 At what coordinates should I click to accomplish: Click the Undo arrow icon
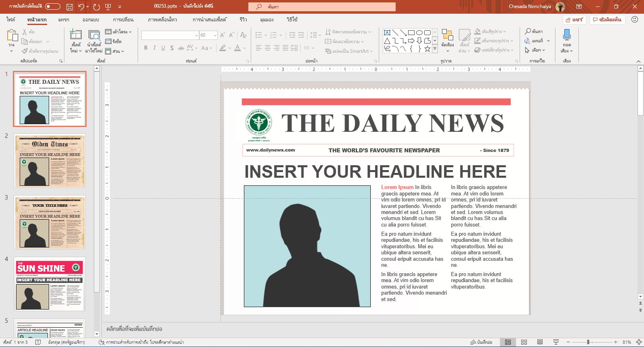(x=81, y=7)
